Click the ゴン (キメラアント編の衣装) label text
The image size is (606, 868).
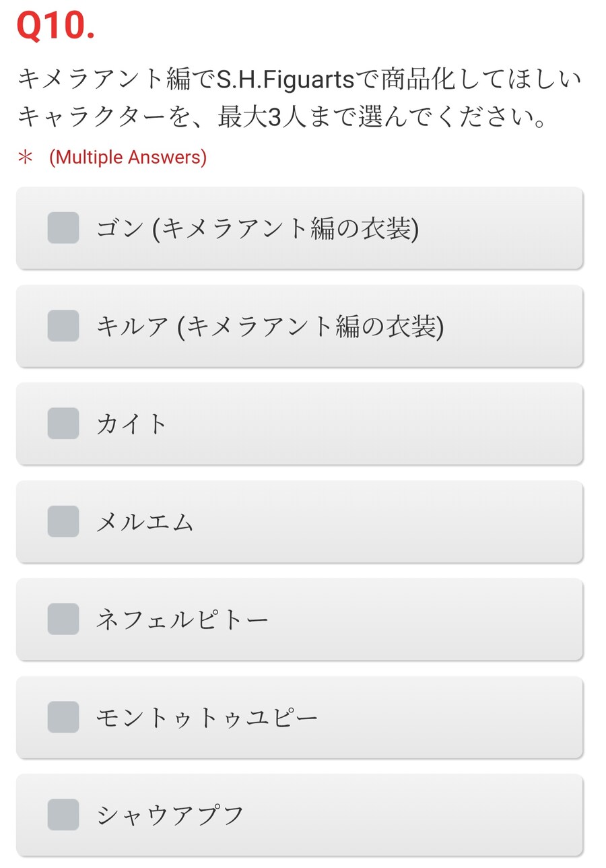click(x=257, y=229)
